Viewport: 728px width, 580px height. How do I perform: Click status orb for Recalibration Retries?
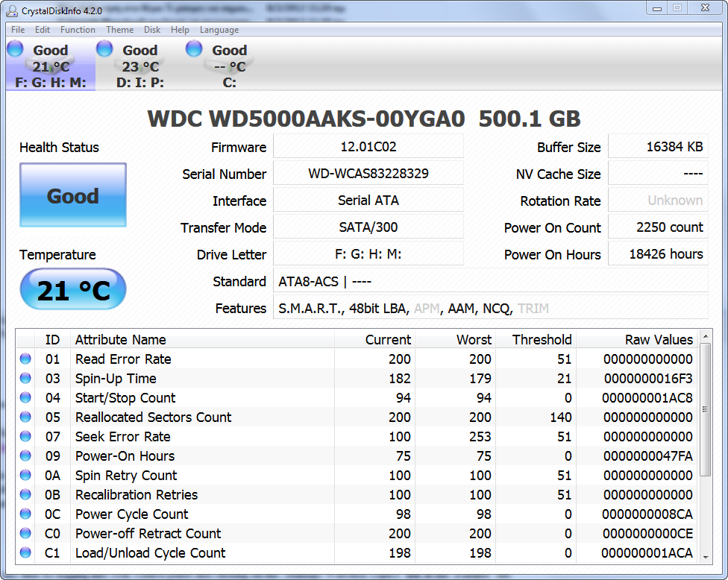coord(25,494)
